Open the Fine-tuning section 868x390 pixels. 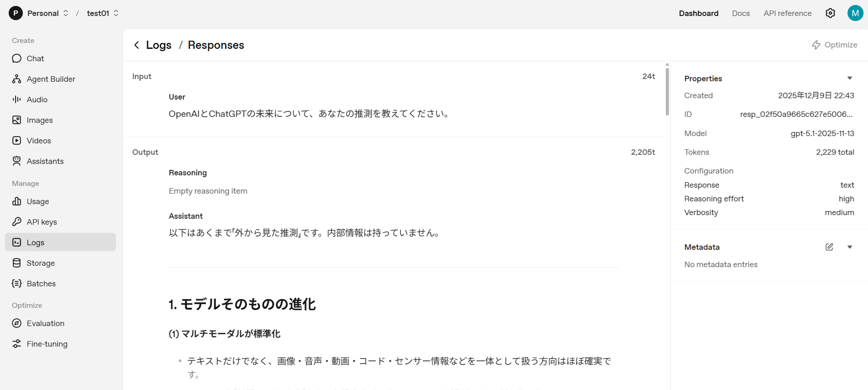coord(47,344)
